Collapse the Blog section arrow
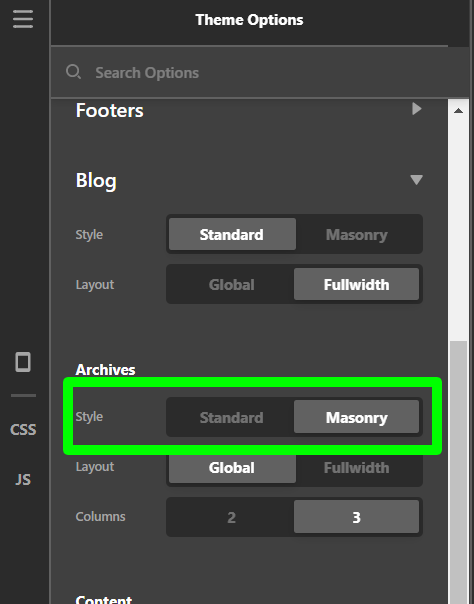This screenshot has width=474, height=604. pos(416,180)
